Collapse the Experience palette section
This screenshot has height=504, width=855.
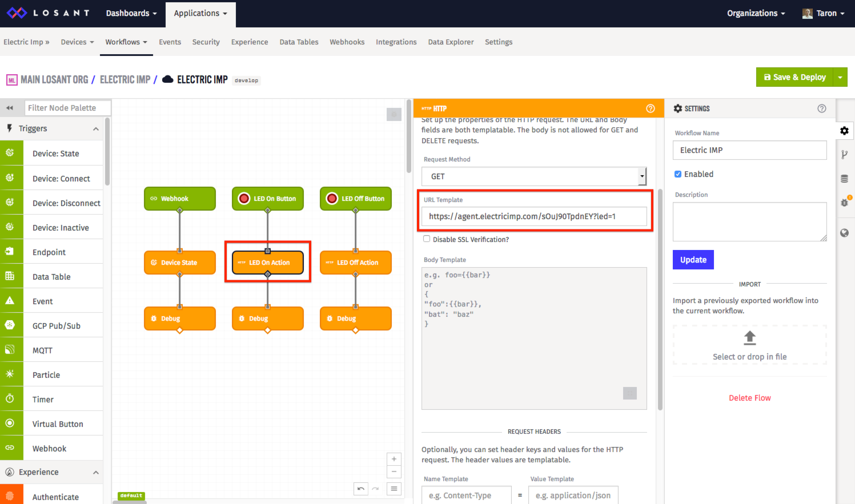[x=96, y=473]
